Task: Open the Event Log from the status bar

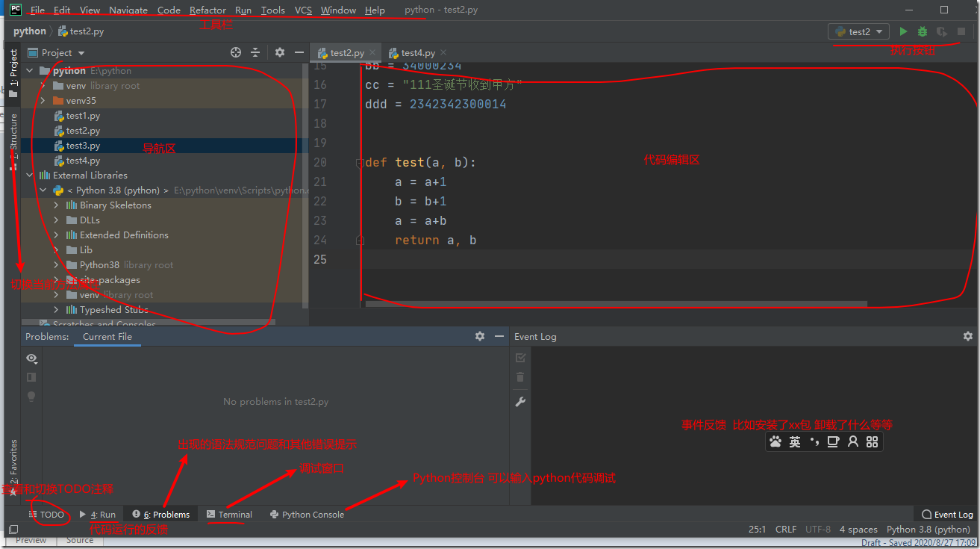Action: 947,515
